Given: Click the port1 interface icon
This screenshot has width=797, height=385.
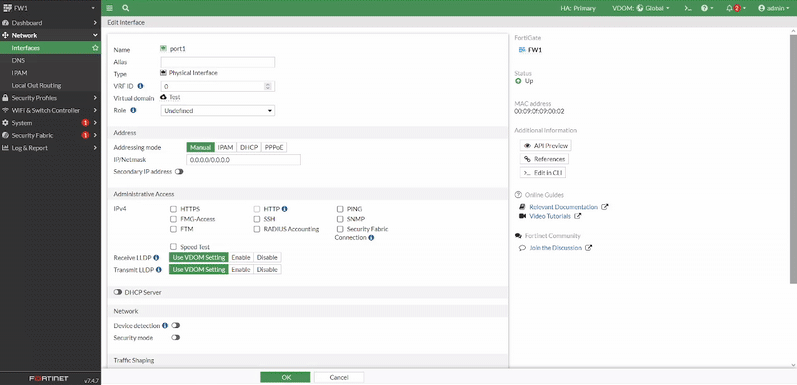Looking at the screenshot, I should [x=163, y=48].
